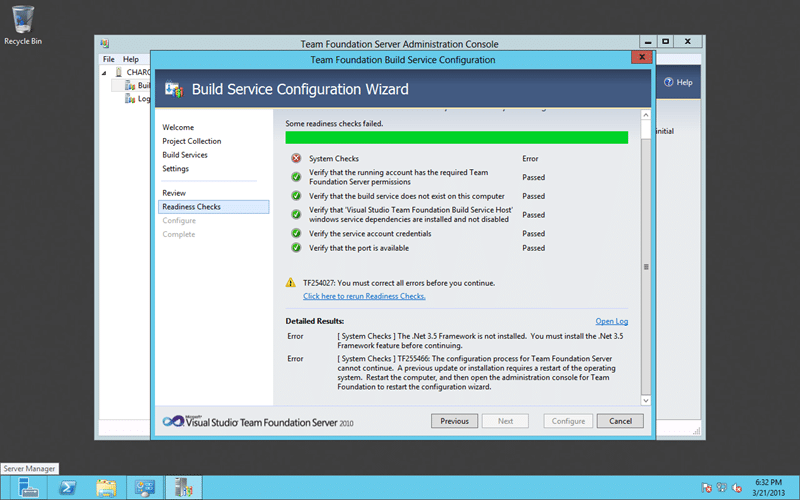800x500 pixels.
Task: Go to the Review wizard step
Action: (174, 193)
